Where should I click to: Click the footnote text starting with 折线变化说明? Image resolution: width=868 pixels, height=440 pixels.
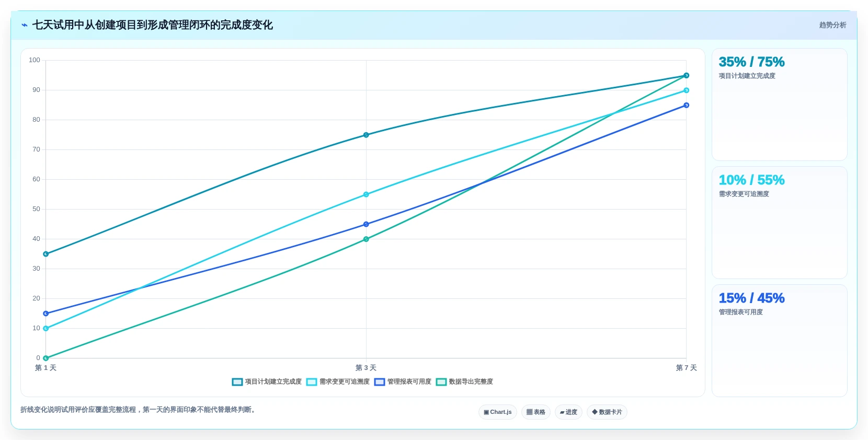point(139,410)
